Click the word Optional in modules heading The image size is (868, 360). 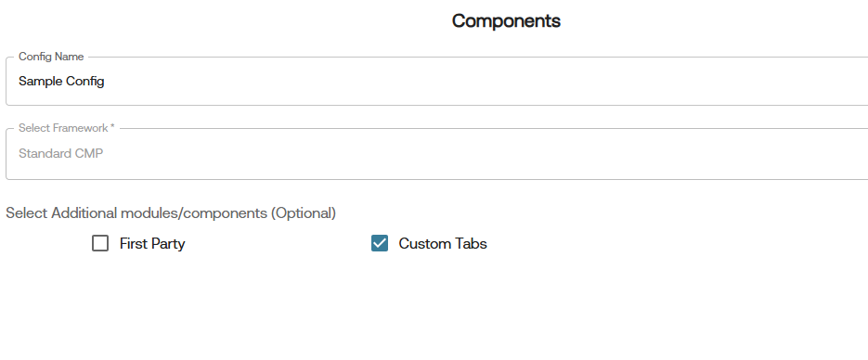[x=304, y=212]
